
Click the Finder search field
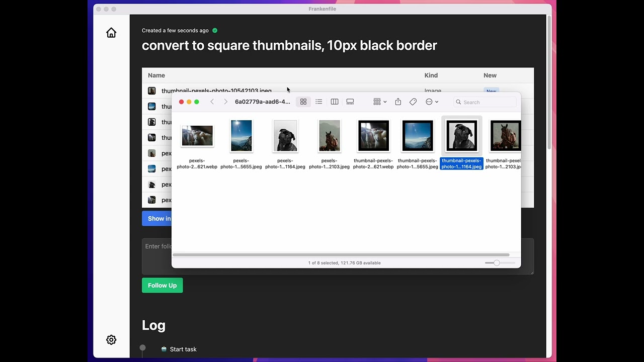point(485,102)
